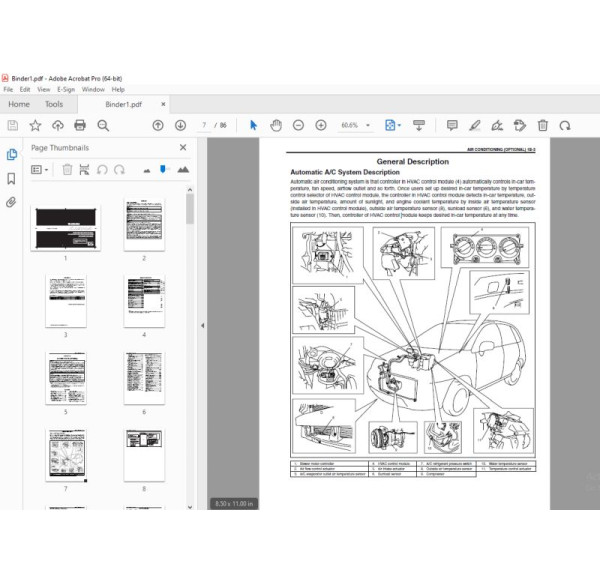600x583 pixels.
Task: Switch to the Tools tab
Action: 54,104
